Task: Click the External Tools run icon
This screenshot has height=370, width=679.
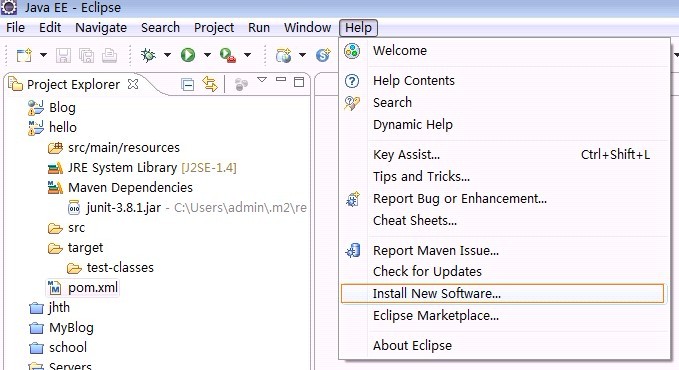Action: pos(228,55)
